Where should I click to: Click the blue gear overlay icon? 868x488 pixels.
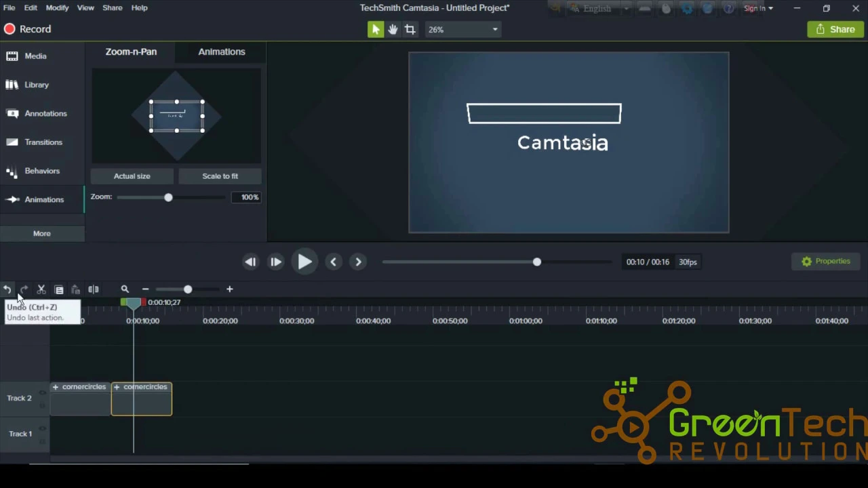[687, 9]
